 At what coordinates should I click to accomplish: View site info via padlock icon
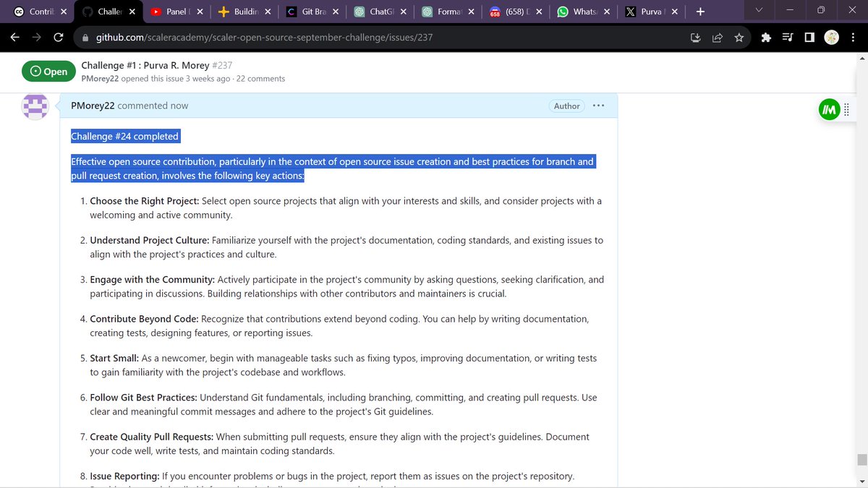click(85, 37)
